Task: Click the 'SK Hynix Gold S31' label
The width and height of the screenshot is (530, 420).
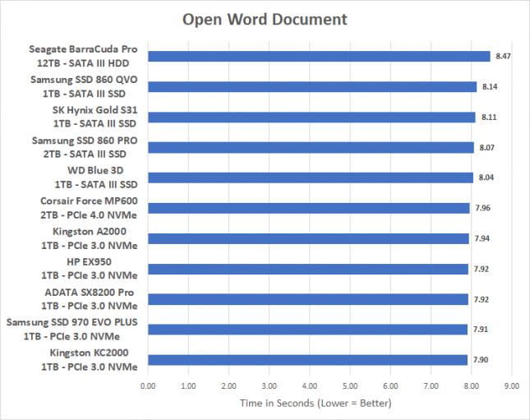Action: point(95,110)
